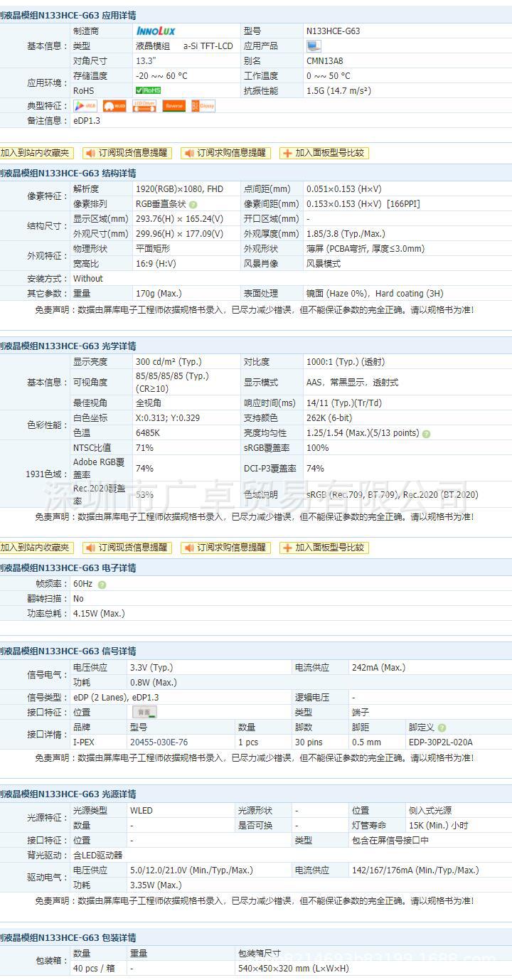Click the 3.3V (Typ.) voltage supply value
The image size is (512, 980).
(x=151, y=668)
